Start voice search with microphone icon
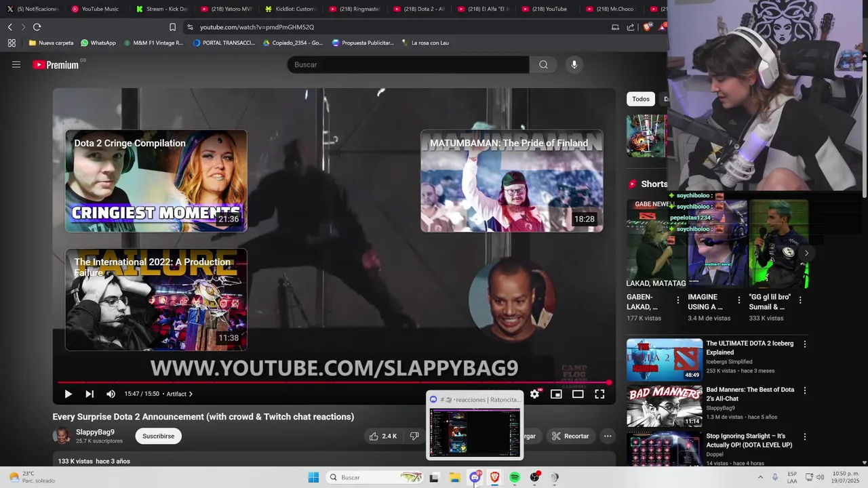 tap(574, 64)
